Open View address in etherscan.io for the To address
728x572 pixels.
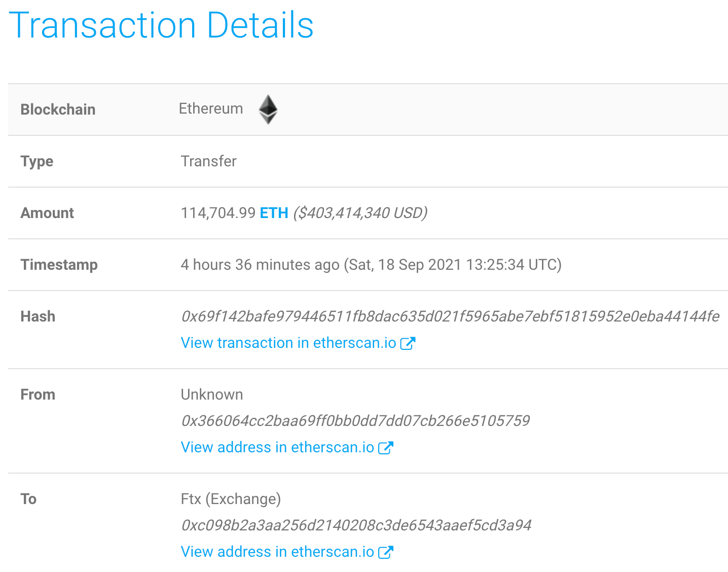click(277, 552)
